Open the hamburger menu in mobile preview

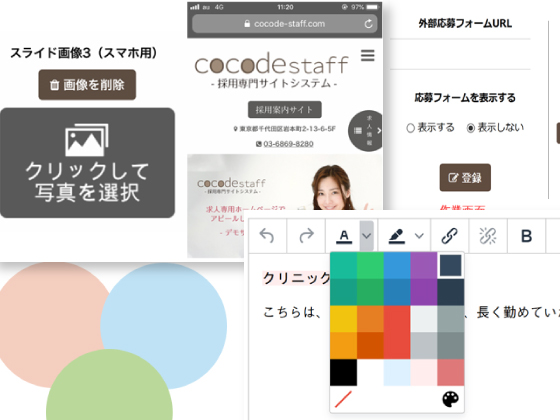pyautogui.click(x=368, y=55)
